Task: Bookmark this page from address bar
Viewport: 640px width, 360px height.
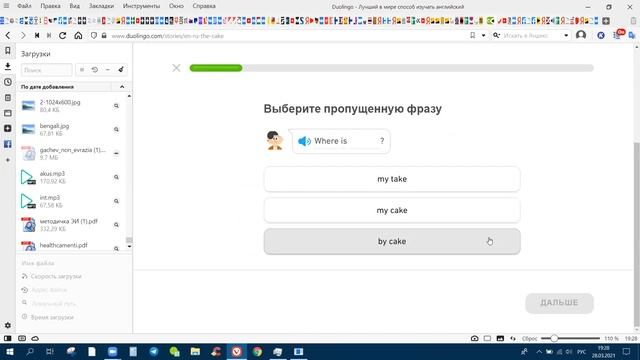Action: (x=473, y=36)
